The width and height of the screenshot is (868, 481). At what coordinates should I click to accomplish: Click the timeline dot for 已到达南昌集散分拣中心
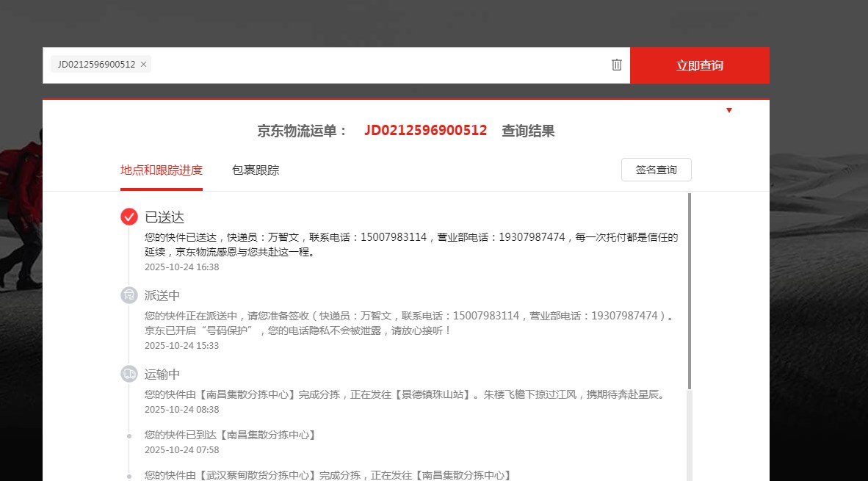click(x=129, y=435)
